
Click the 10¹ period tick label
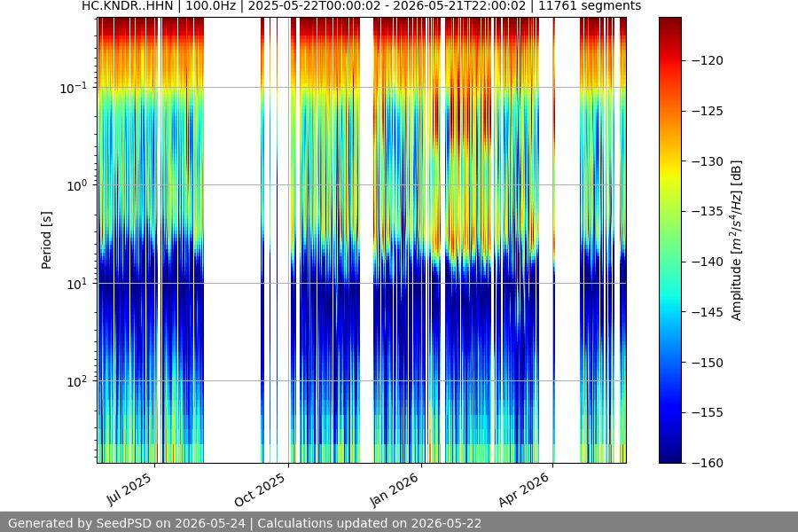[x=76, y=284]
